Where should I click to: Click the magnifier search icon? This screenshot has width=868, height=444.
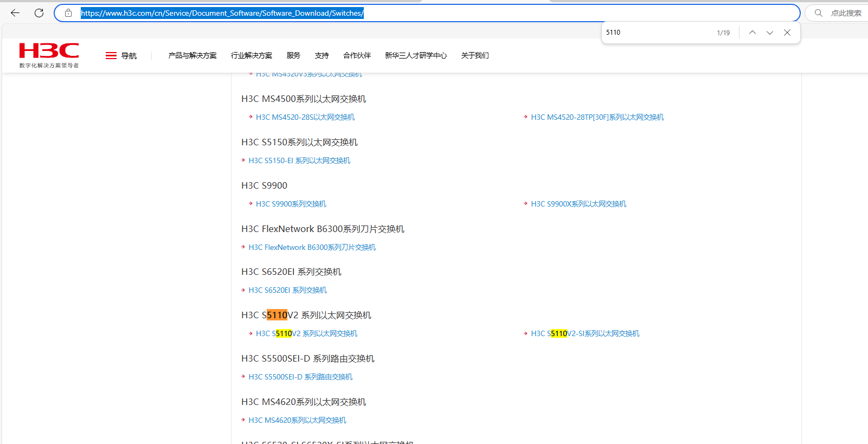[x=819, y=13]
